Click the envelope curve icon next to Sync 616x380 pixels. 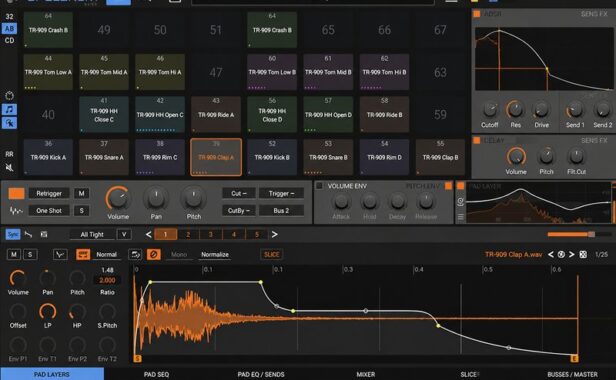click(29, 235)
